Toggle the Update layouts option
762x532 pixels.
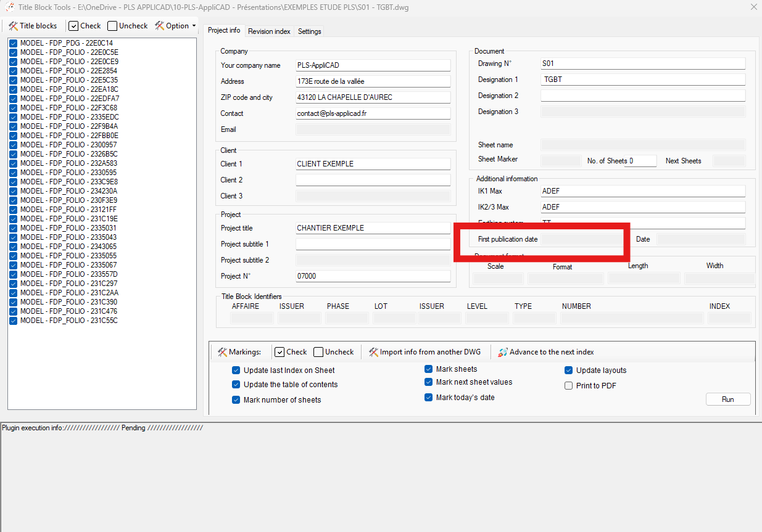568,370
